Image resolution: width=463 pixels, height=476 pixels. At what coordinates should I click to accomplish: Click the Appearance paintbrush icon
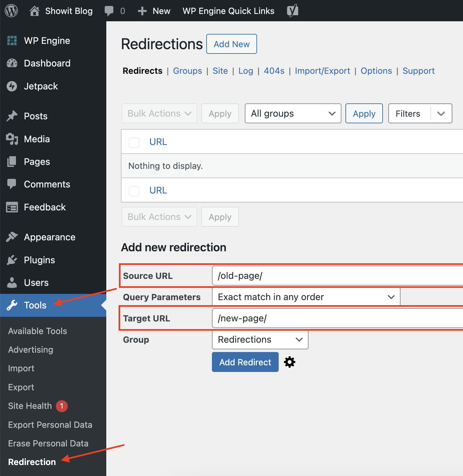(x=12, y=237)
